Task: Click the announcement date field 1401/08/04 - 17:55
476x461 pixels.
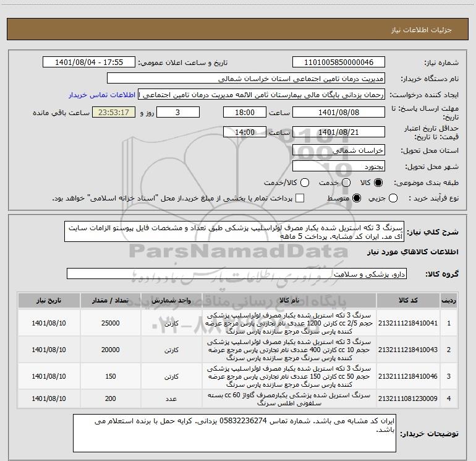Action: click(89, 62)
